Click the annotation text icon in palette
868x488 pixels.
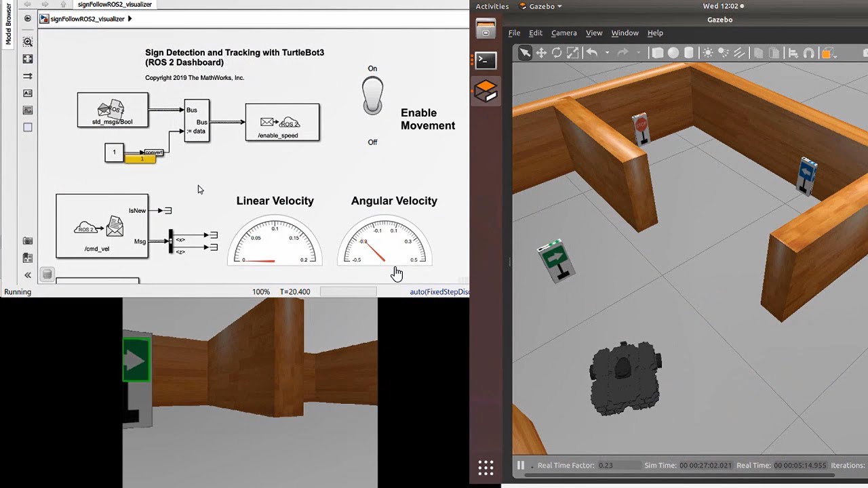point(28,93)
